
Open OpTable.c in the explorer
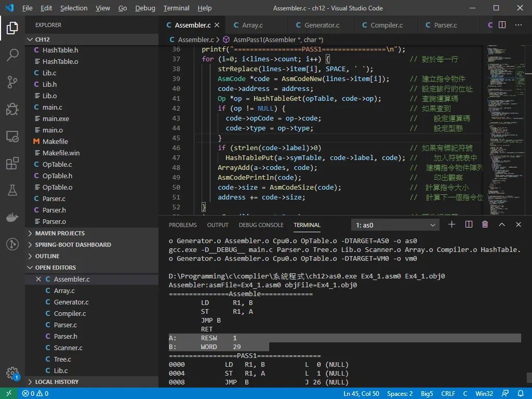(x=57, y=164)
